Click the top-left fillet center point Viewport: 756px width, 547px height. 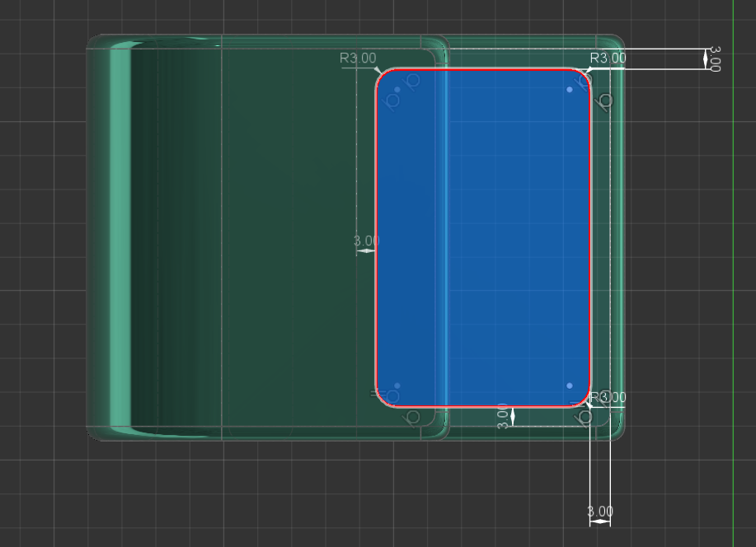[397, 89]
